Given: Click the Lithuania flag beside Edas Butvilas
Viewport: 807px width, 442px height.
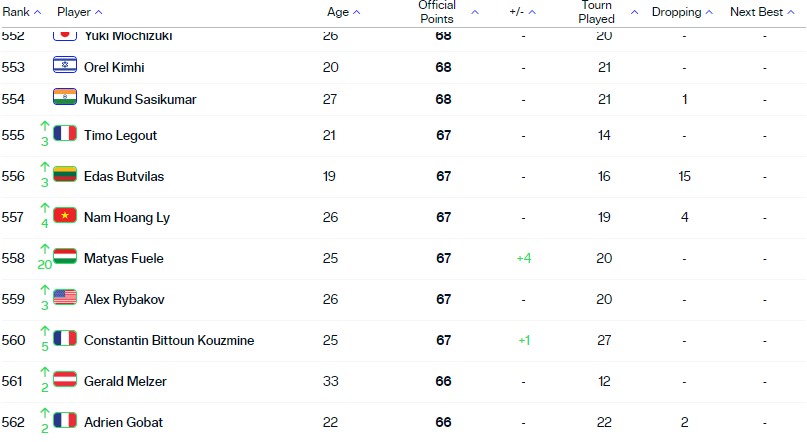Looking at the screenshot, I should (x=65, y=174).
